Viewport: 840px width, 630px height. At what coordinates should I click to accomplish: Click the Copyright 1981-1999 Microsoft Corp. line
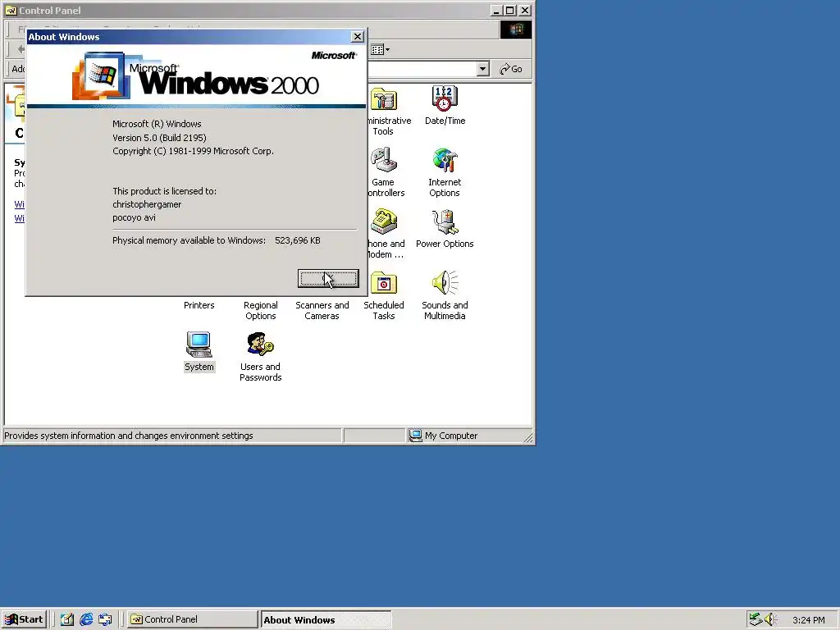[193, 151]
